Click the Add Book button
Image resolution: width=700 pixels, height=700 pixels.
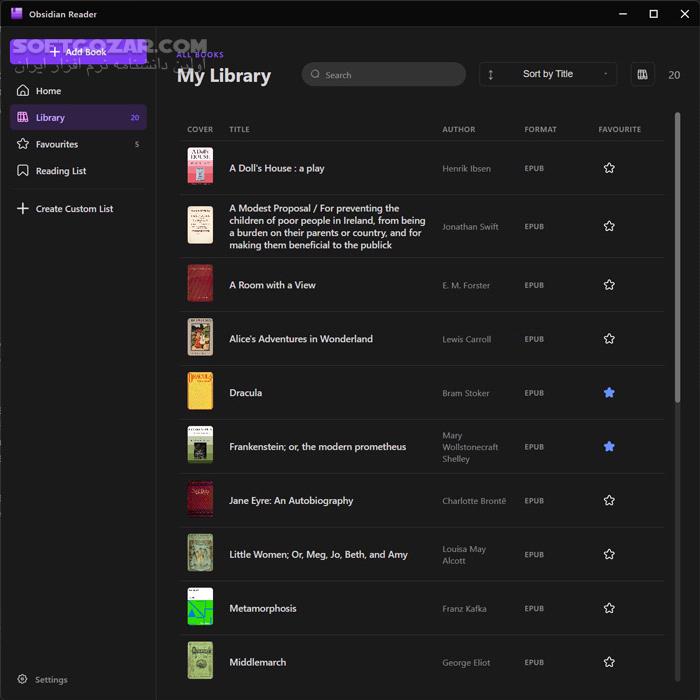(x=78, y=52)
